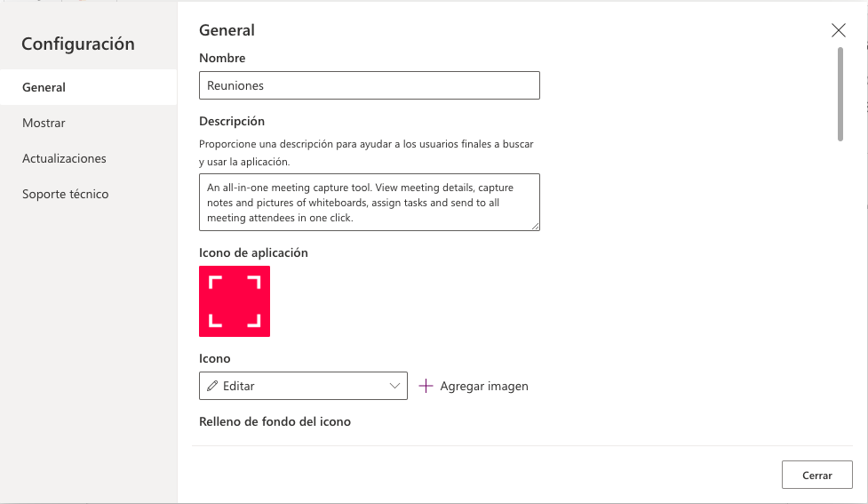
Task: Click the description help text paragraph
Action: pyautogui.click(x=366, y=152)
